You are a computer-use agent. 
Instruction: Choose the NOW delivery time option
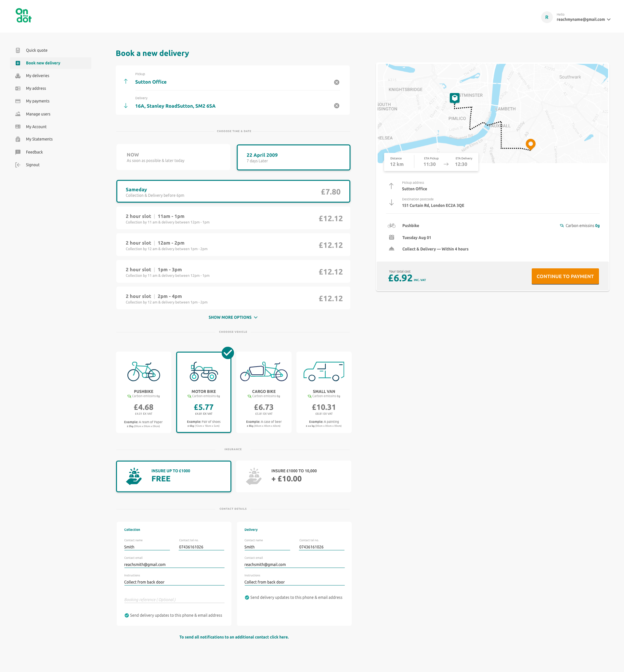173,157
